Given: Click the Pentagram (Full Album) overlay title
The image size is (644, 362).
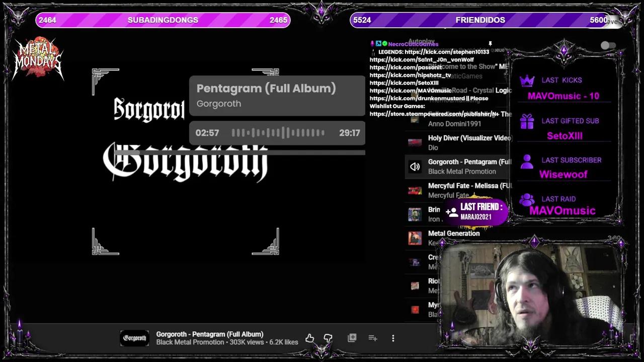Looking at the screenshot, I should click(266, 88).
